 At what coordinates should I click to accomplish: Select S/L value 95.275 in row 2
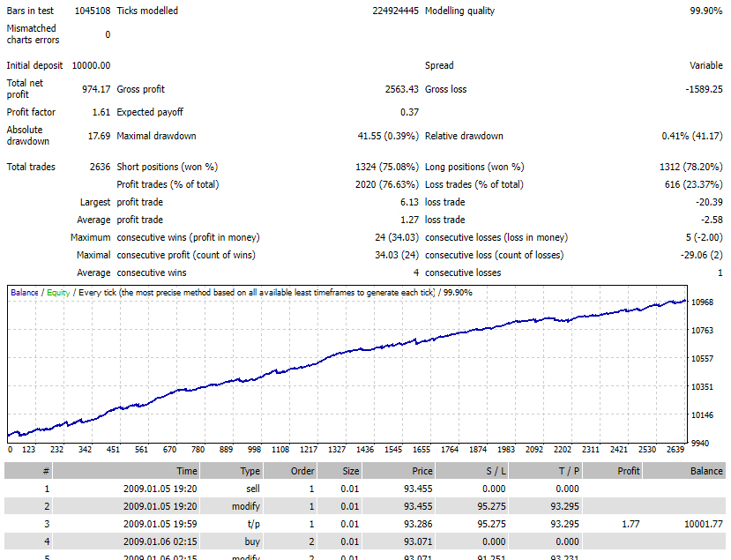pyautogui.click(x=491, y=506)
